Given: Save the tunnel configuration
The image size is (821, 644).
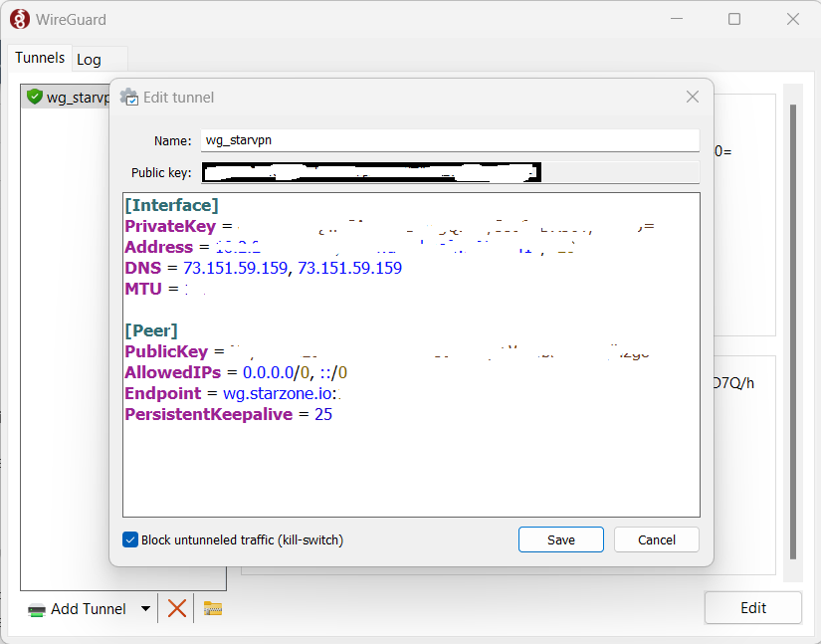Looking at the screenshot, I should click(561, 539).
